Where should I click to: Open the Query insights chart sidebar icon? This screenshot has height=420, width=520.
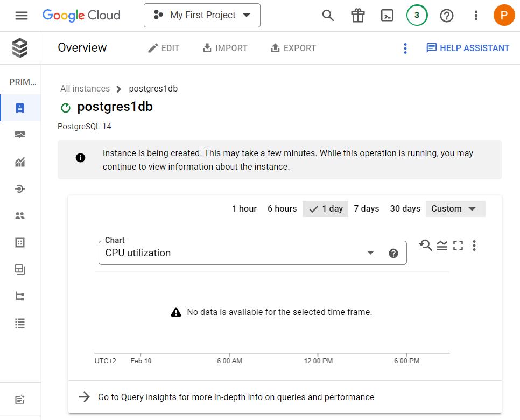20,162
